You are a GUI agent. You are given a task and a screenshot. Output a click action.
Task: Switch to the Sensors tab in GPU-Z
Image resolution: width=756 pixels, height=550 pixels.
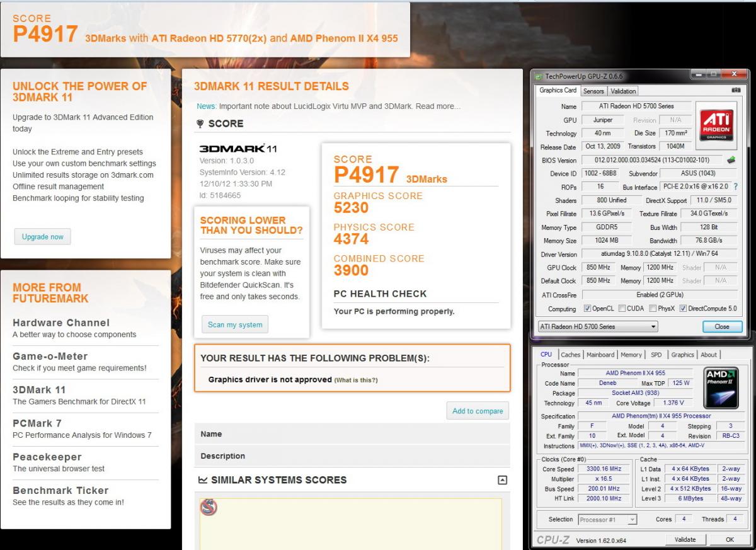coord(593,91)
